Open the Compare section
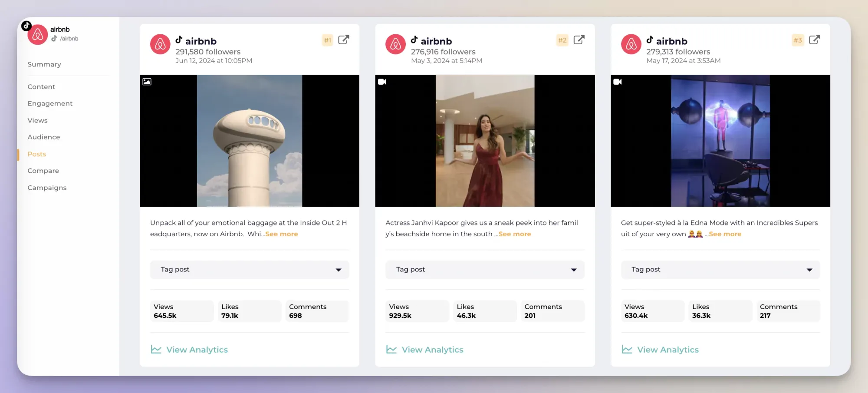The width and height of the screenshot is (868, 393). click(x=43, y=171)
